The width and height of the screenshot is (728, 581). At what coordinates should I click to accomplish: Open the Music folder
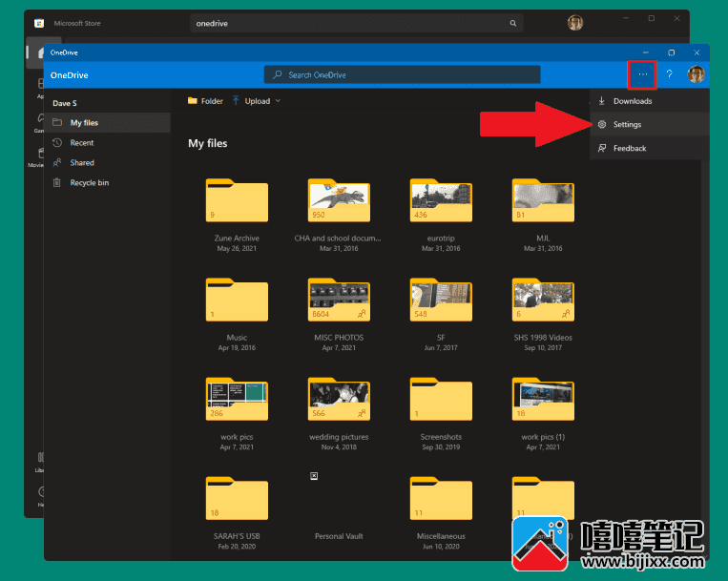[237, 300]
